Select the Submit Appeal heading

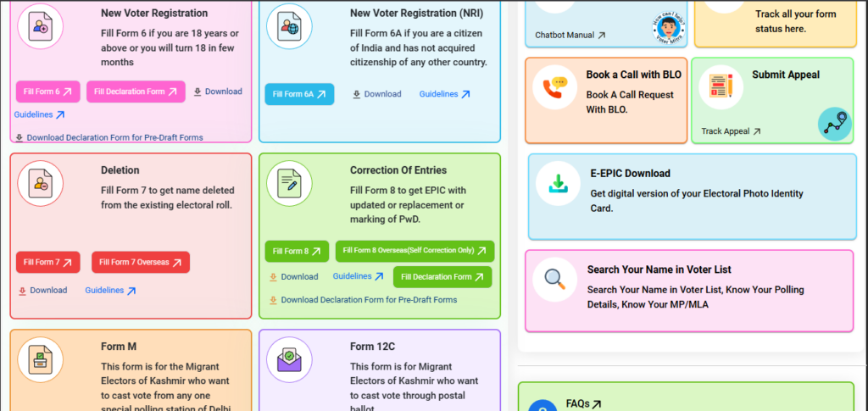[786, 75]
